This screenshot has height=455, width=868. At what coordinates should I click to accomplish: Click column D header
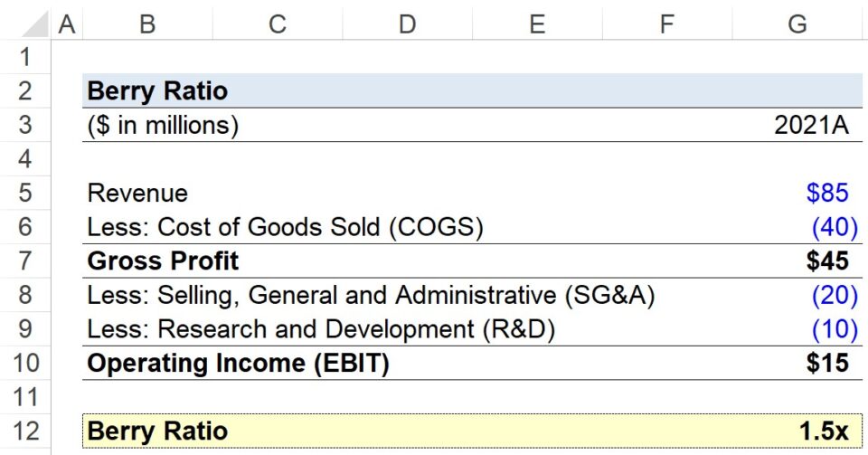click(x=407, y=24)
